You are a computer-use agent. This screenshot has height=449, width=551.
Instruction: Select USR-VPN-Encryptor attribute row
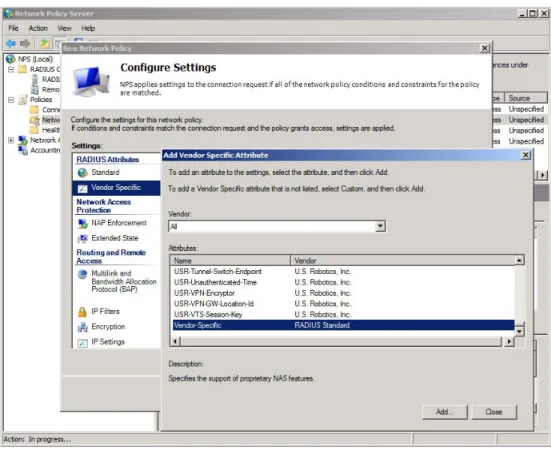coord(343,293)
